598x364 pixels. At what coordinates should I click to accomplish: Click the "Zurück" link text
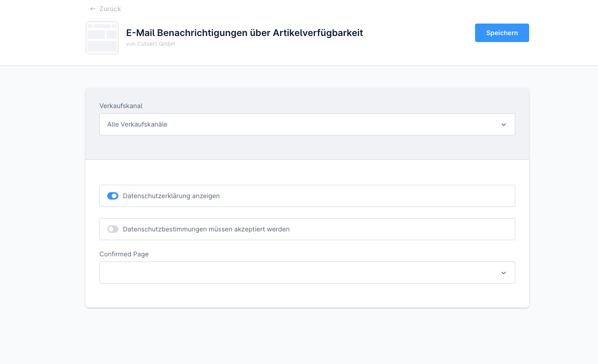click(110, 9)
